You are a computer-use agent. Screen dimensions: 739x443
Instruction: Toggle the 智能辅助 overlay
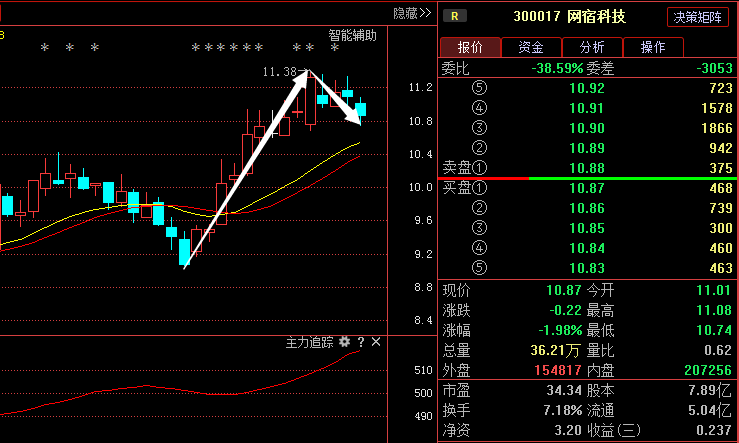tap(352, 35)
